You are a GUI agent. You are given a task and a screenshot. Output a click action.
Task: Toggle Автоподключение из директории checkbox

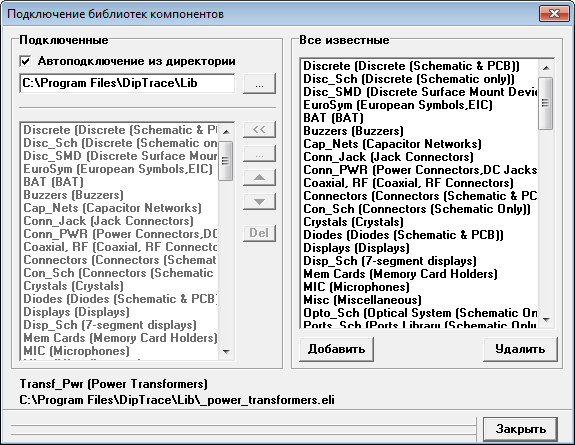click(x=25, y=61)
